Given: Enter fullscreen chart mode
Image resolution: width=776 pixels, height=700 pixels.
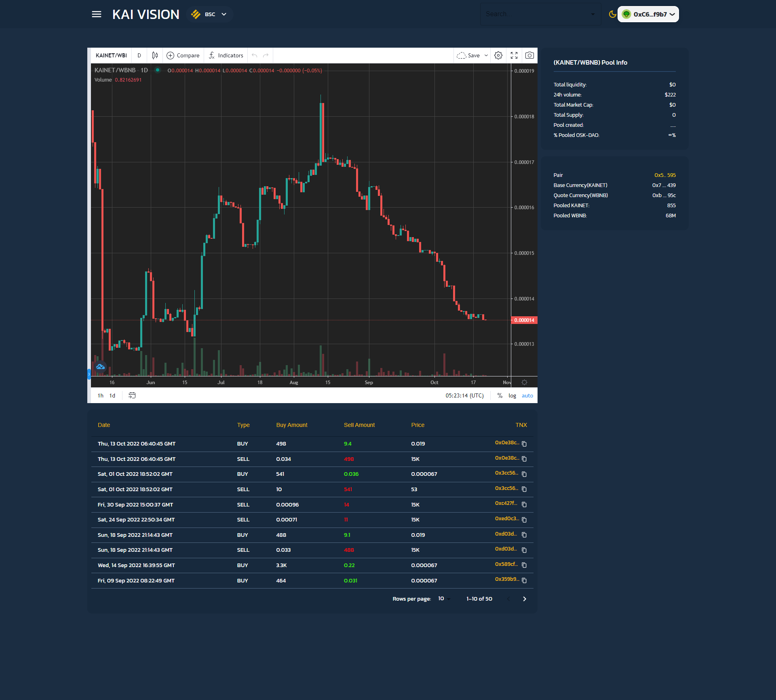Looking at the screenshot, I should pos(514,55).
